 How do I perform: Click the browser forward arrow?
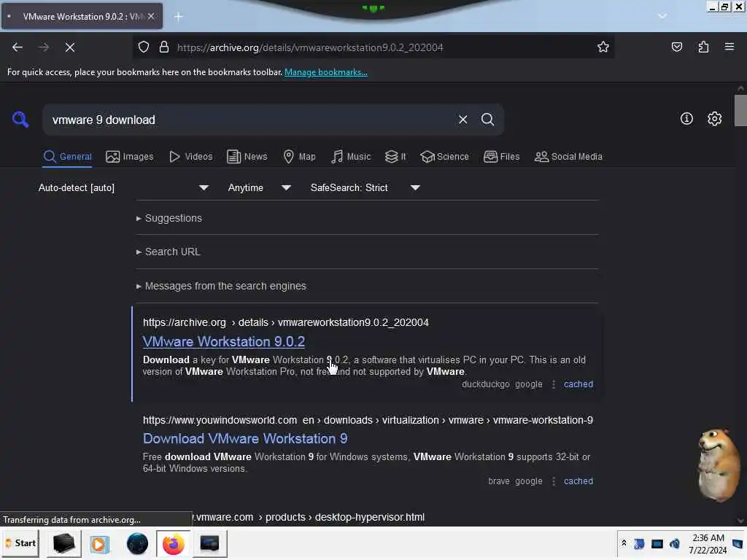(44, 47)
